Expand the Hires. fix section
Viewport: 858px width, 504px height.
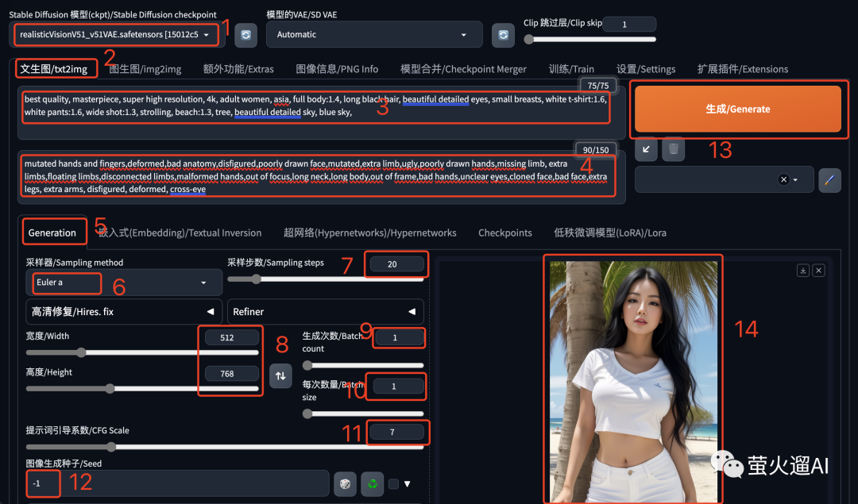coord(124,312)
